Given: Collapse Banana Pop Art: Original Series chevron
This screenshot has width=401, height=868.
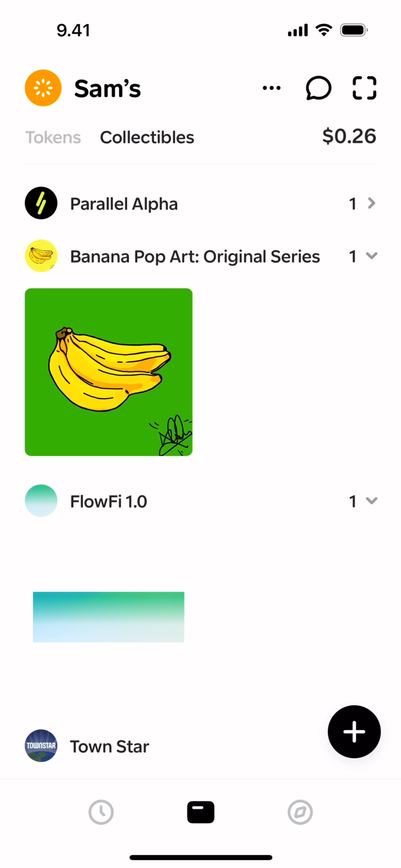Looking at the screenshot, I should pos(371,256).
